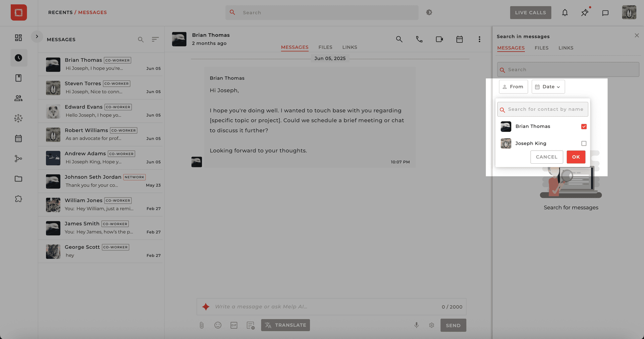Switch to the FILES tab in the conversation

[325, 47]
